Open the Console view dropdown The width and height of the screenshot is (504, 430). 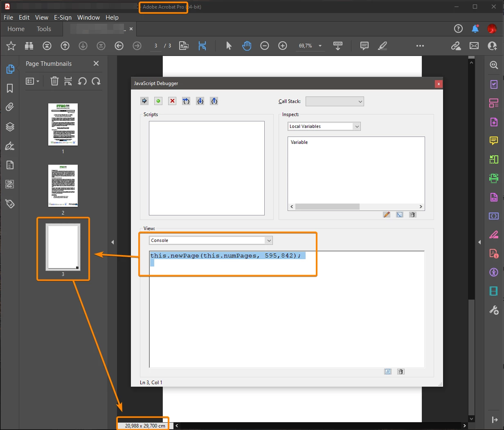click(x=211, y=240)
